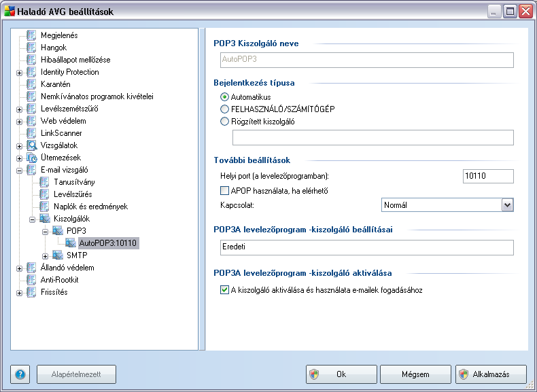Expand the SMTP node
Screen dimensions: 537x392
point(46,256)
